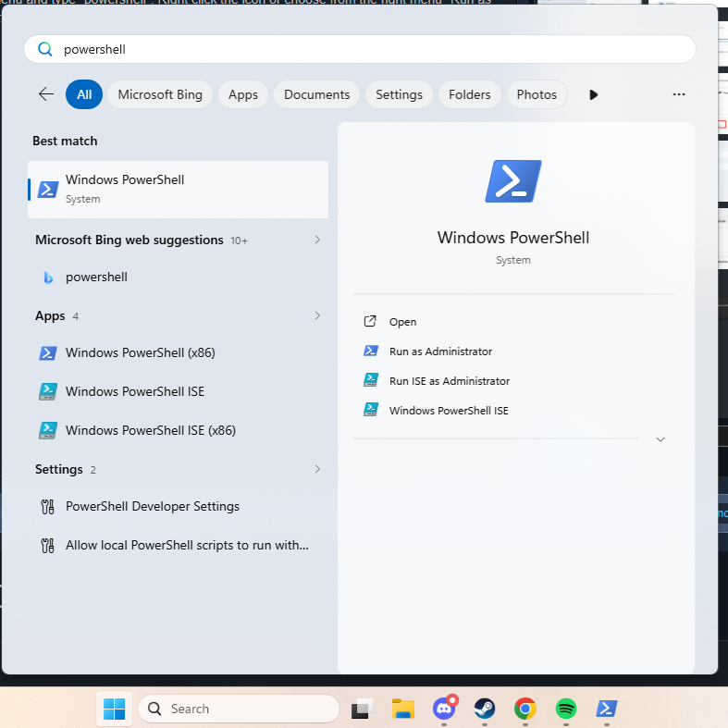The image size is (728, 728).
Task: Open the three-dot options menu
Action: [x=679, y=94]
